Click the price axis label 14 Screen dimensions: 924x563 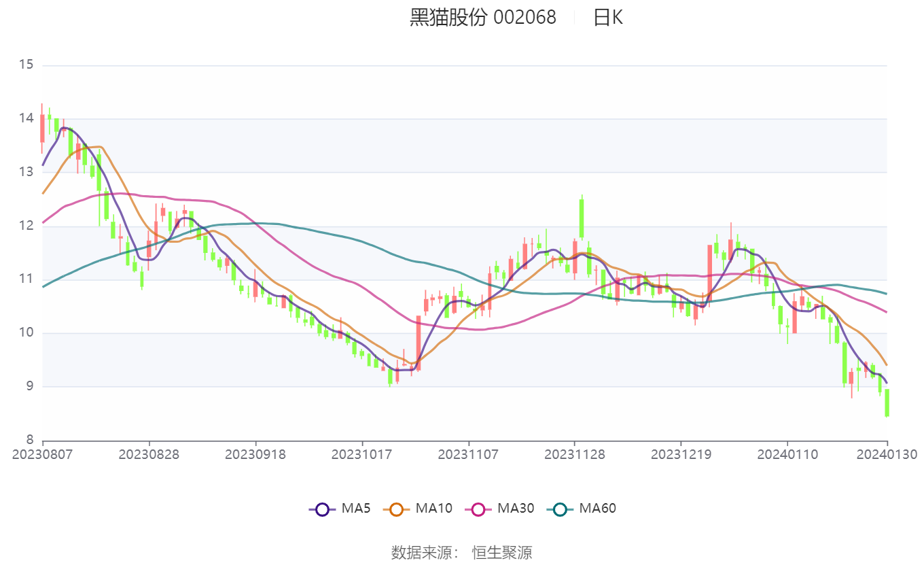(x=26, y=118)
